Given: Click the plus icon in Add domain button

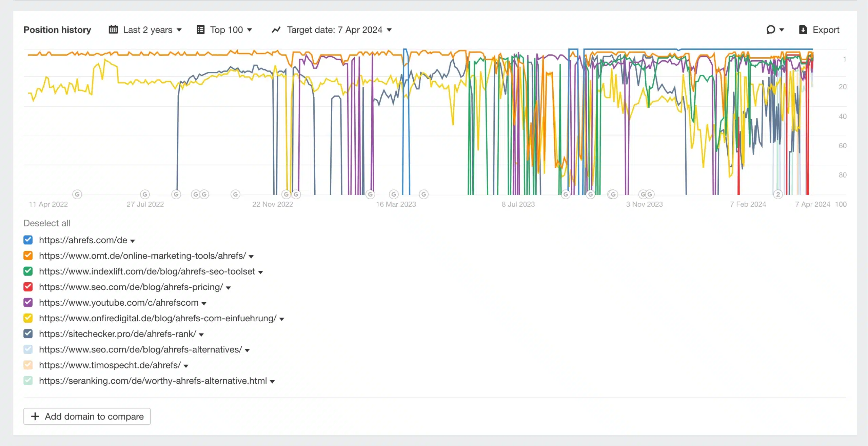Looking at the screenshot, I should [x=35, y=416].
